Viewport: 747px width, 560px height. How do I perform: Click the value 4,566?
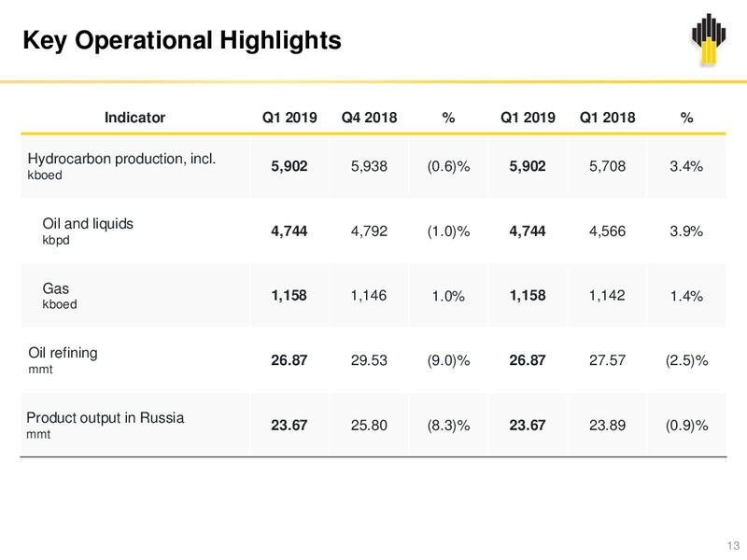point(608,231)
